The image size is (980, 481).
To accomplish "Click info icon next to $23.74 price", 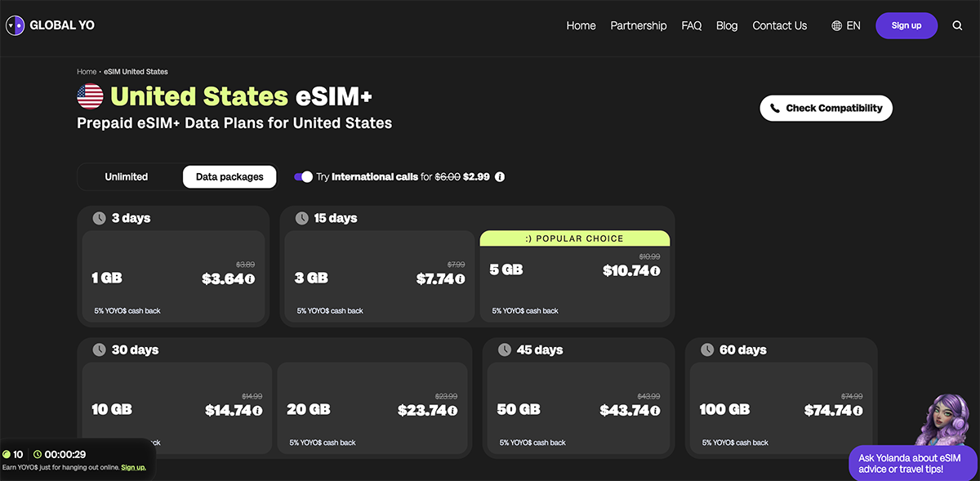I will point(452,411).
